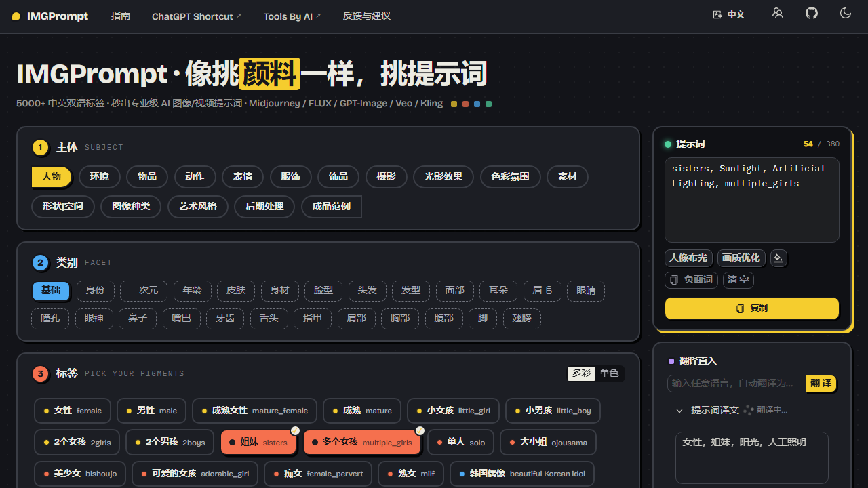868x488 pixels.
Task: Click the 人像布光 preset button
Action: 688,258
